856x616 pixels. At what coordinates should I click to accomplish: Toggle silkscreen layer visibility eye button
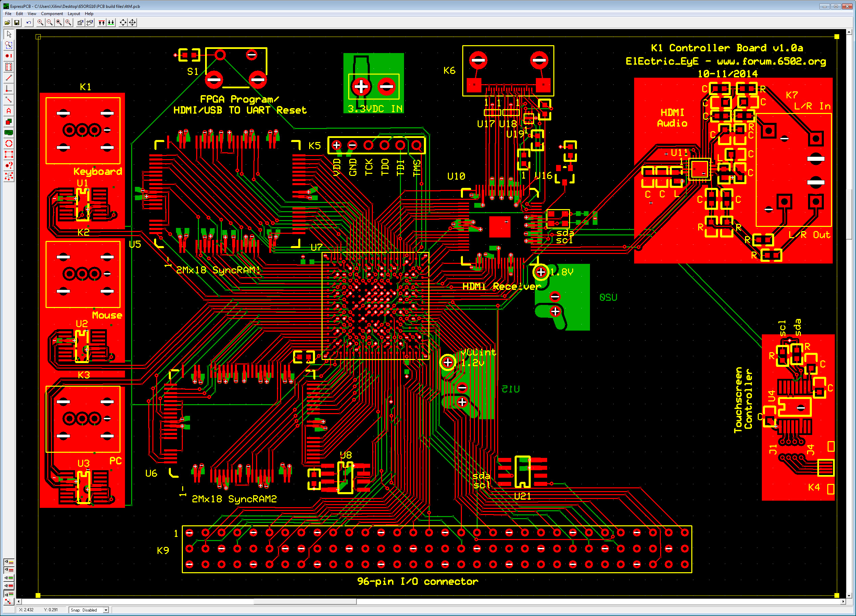(9, 562)
